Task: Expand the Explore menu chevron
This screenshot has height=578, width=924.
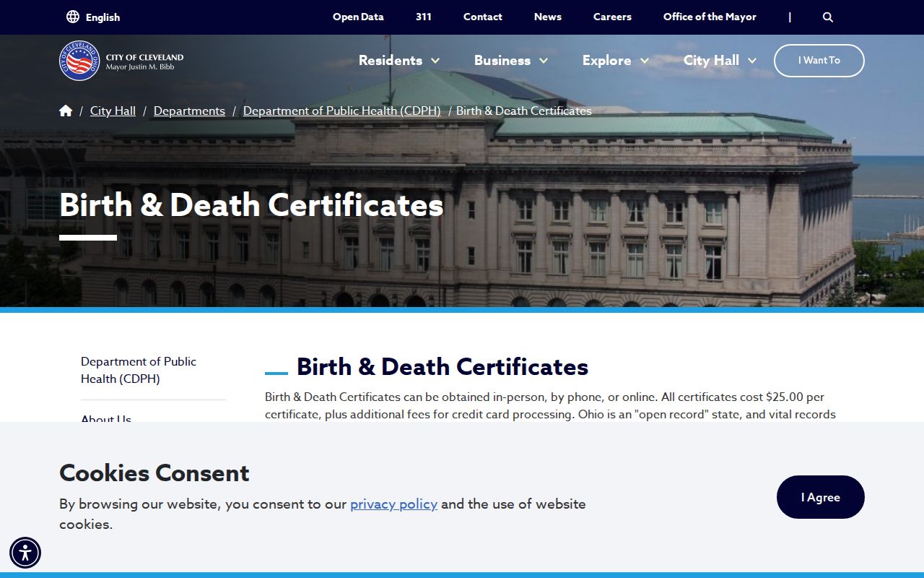Action: coord(644,61)
